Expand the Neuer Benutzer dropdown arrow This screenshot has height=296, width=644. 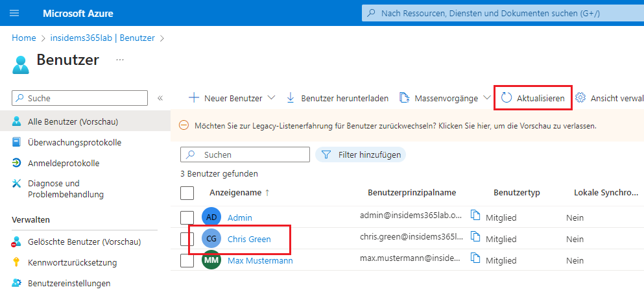tap(271, 98)
